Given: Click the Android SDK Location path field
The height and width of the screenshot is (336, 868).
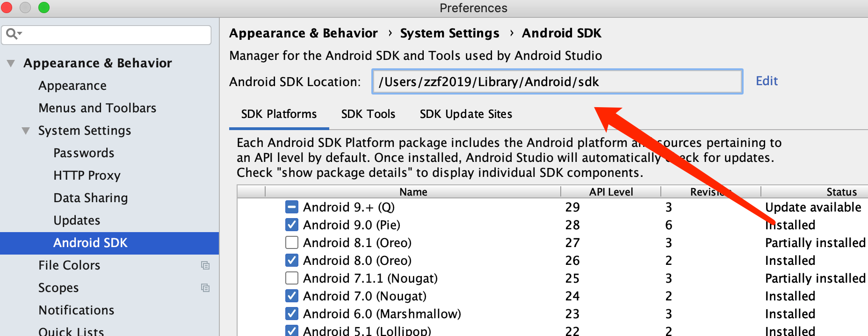Looking at the screenshot, I should 557,82.
